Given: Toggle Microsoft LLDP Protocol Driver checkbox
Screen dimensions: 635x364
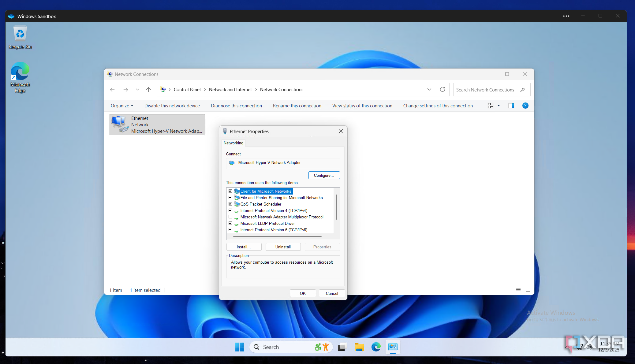Looking at the screenshot, I should click(x=230, y=223).
